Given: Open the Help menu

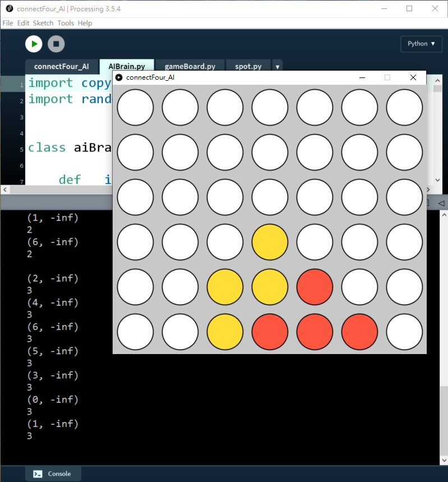Looking at the screenshot, I should point(85,23).
